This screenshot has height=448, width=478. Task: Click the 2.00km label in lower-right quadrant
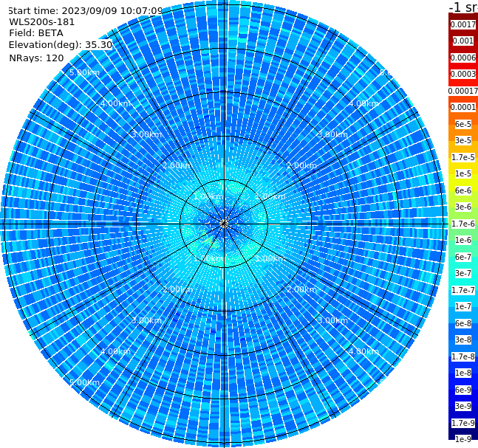tap(301, 289)
